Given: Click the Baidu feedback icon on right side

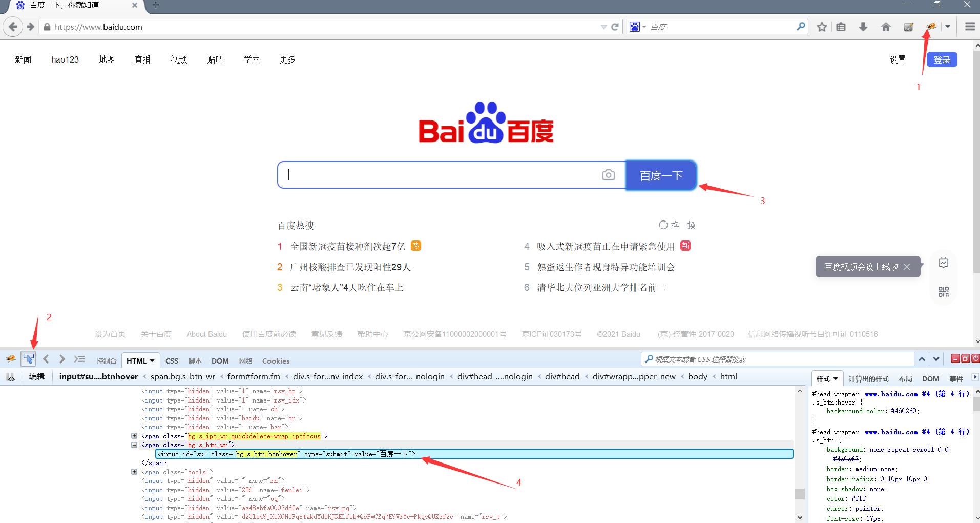Looking at the screenshot, I should click(943, 263).
